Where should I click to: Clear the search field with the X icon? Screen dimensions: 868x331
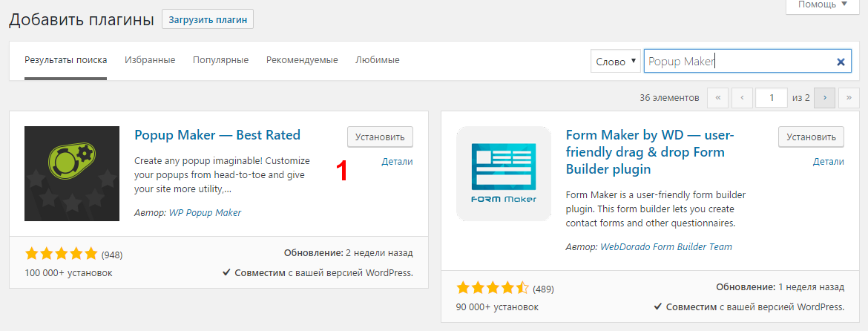841,62
